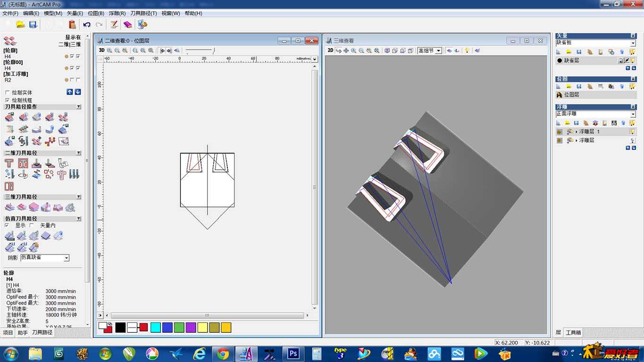This screenshot has height=362, width=644.
Task: Click the magnifier icon in 3D toolpaths row
Action: point(70,207)
